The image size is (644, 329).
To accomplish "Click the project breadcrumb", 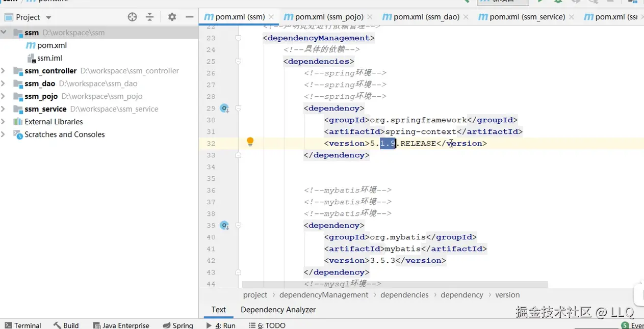I will point(255,295).
